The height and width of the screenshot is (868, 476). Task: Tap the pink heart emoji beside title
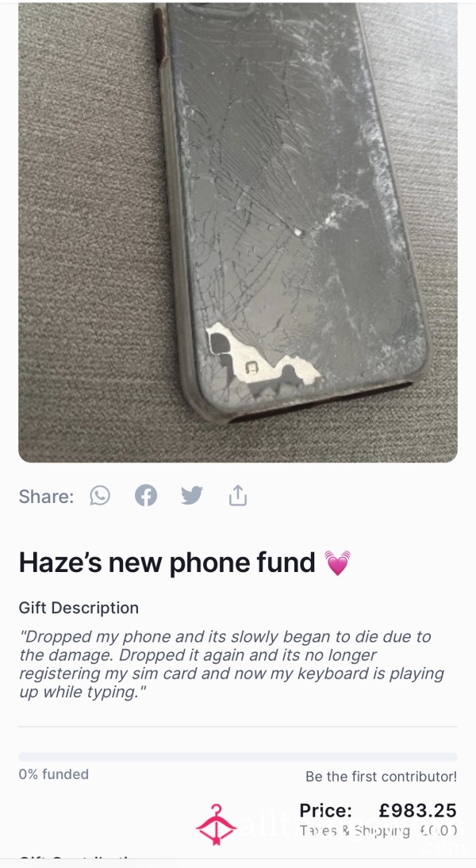[338, 563]
